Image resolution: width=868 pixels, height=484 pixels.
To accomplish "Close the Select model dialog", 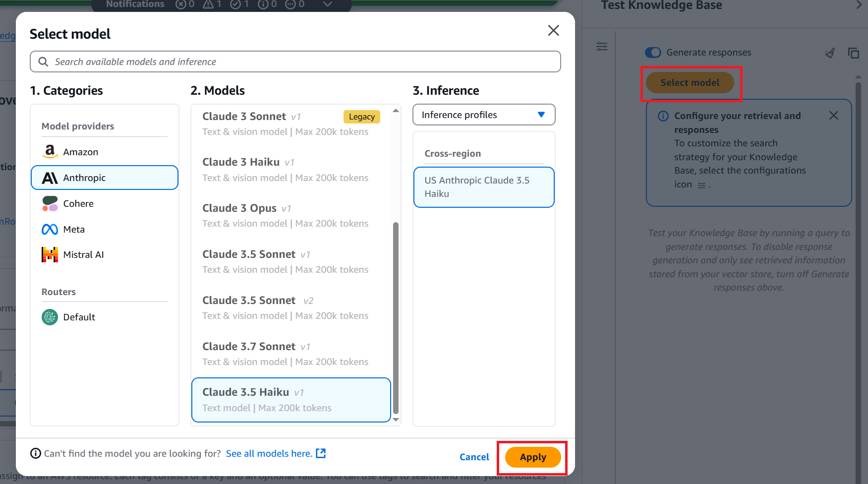I will pyautogui.click(x=553, y=30).
